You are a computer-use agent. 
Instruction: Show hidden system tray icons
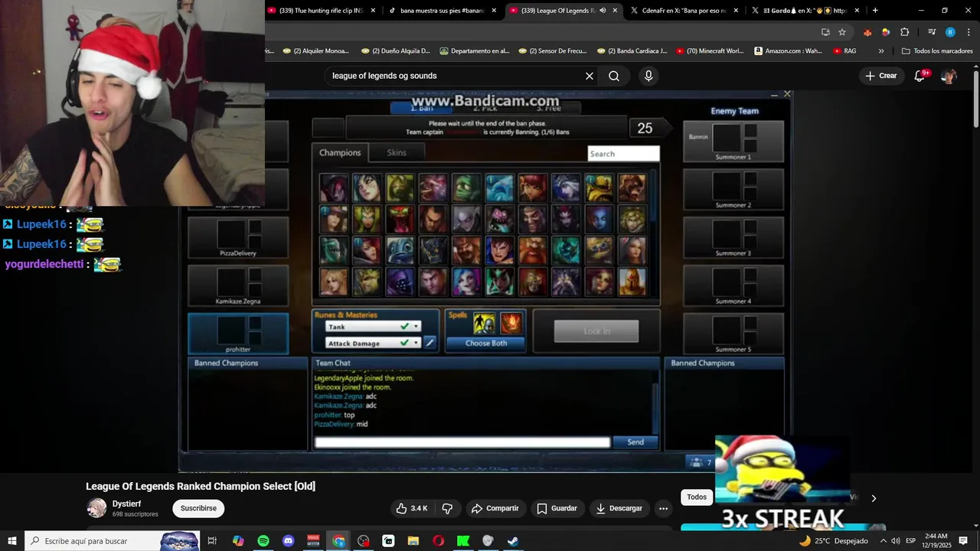(x=883, y=541)
